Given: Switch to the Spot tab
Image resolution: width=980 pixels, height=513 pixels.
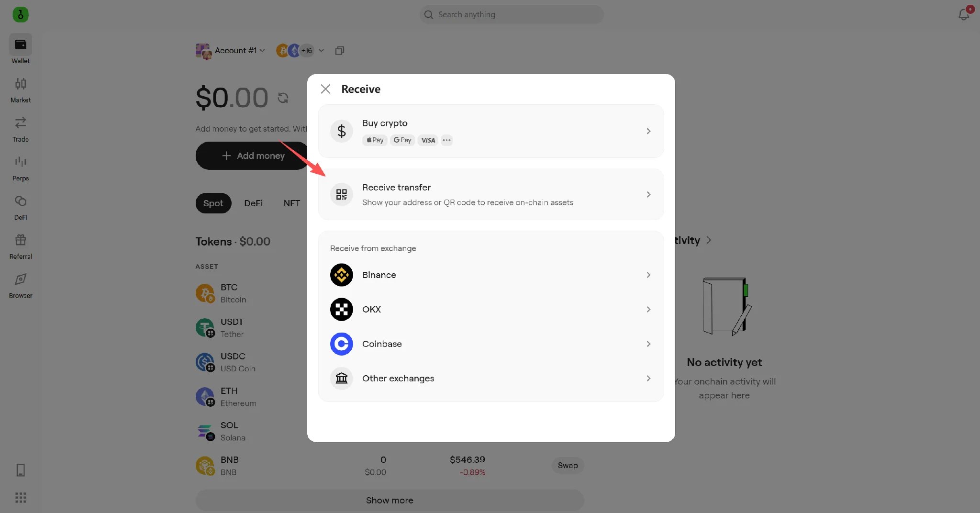Looking at the screenshot, I should 213,203.
